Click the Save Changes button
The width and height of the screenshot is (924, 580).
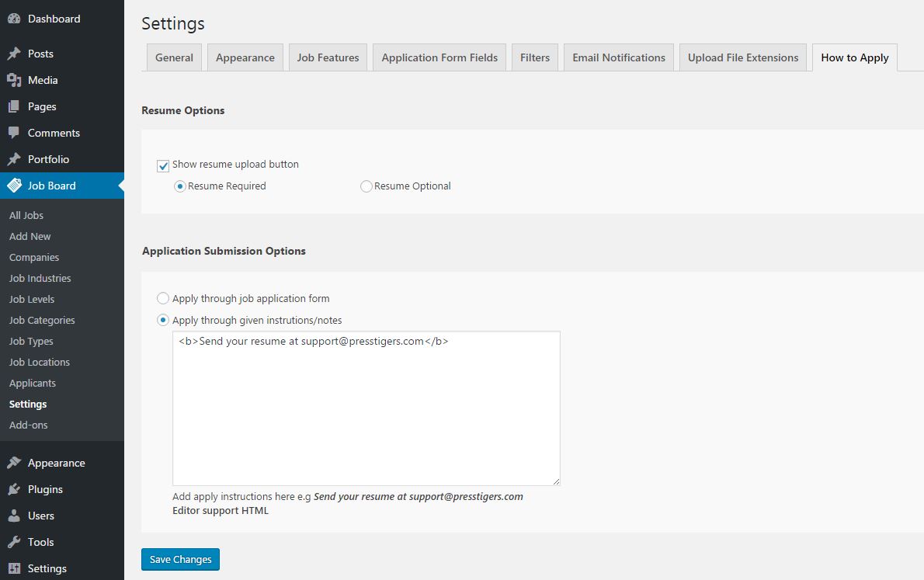(180, 559)
